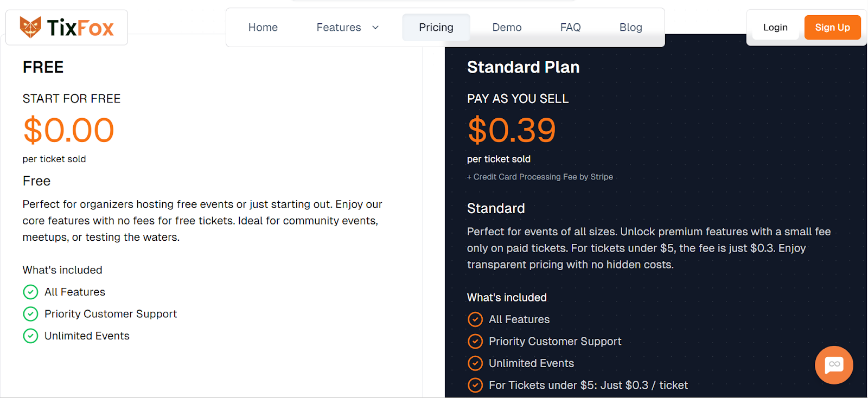Click orange check beside Standard All Features

(x=475, y=319)
